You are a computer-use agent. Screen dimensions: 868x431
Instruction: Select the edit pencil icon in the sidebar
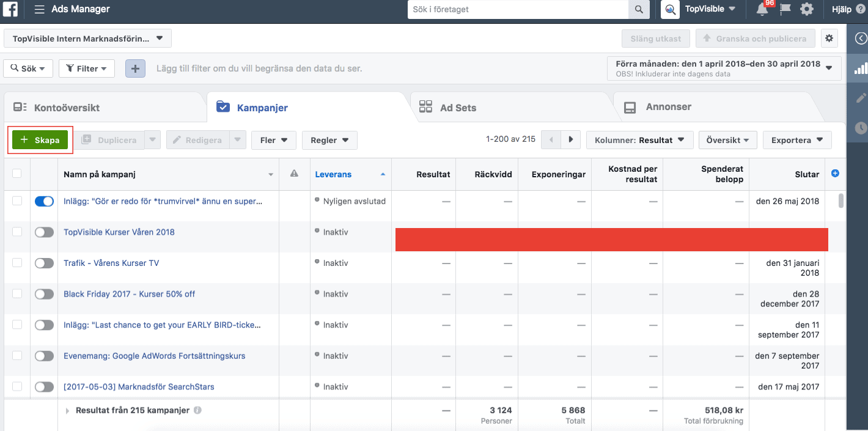tap(860, 98)
